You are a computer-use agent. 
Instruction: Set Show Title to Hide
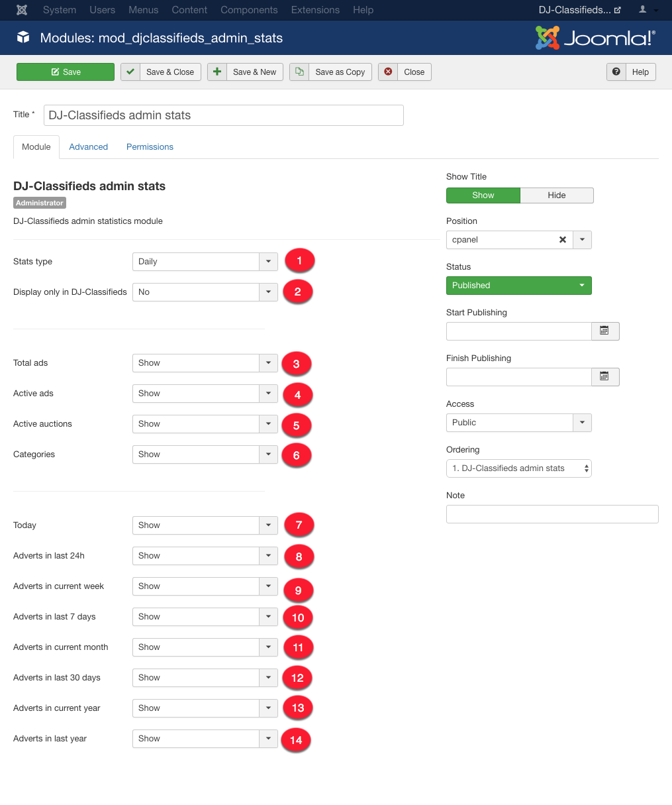[557, 195]
